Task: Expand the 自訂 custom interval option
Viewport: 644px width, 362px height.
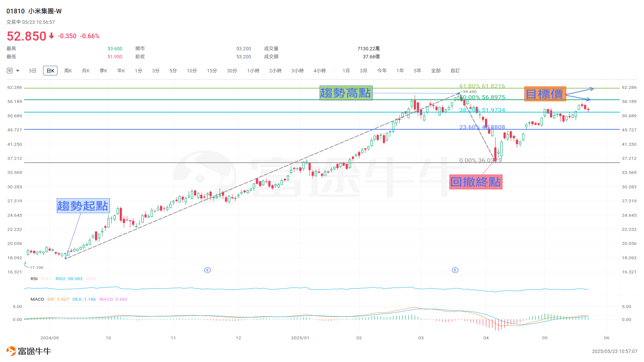Action: pos(455,71)
